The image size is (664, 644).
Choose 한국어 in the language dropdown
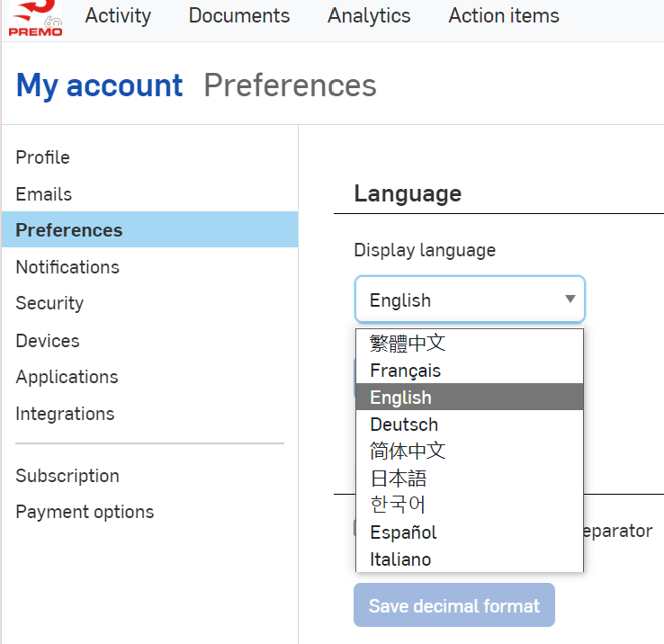[398, 505]
